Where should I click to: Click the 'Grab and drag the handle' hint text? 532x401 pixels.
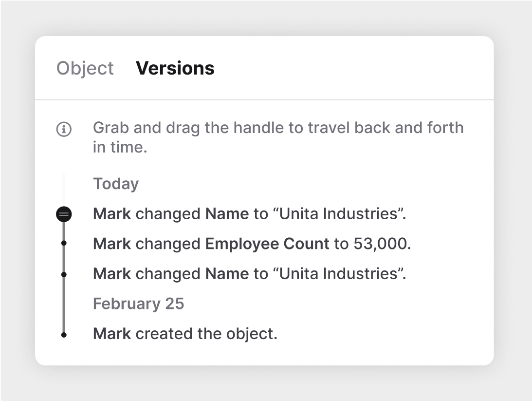[x=278, y=137]
